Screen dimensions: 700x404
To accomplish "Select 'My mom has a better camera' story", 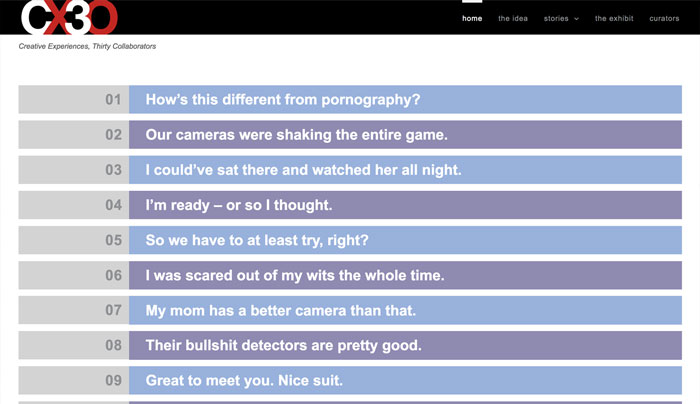I will [x=405, y=310].
